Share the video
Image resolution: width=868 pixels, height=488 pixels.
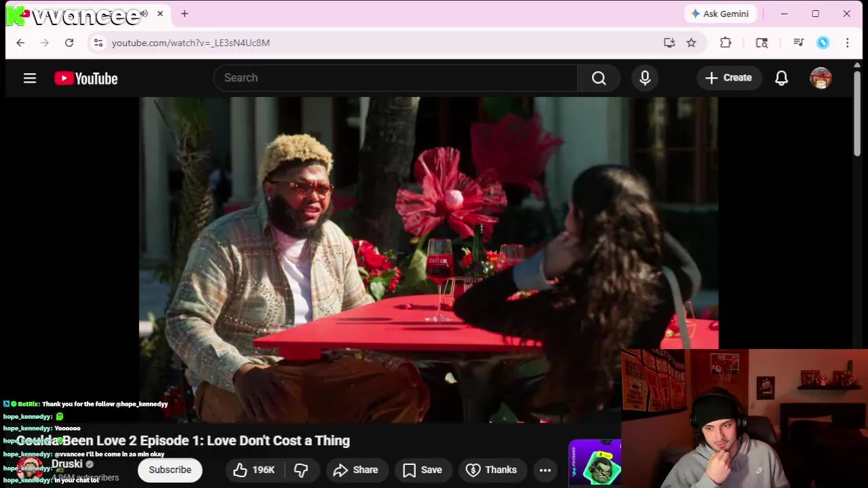pyautogui.click(x=355, y=470)
